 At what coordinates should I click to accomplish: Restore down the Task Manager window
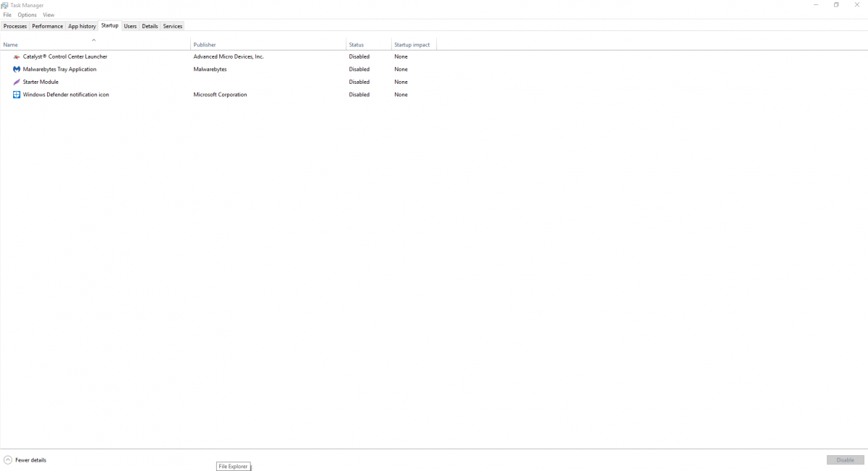click(x=836, y=5)
